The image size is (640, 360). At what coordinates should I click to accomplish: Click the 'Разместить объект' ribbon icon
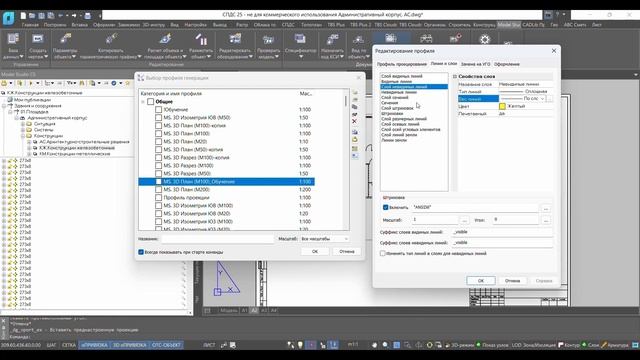click(201, 39)
